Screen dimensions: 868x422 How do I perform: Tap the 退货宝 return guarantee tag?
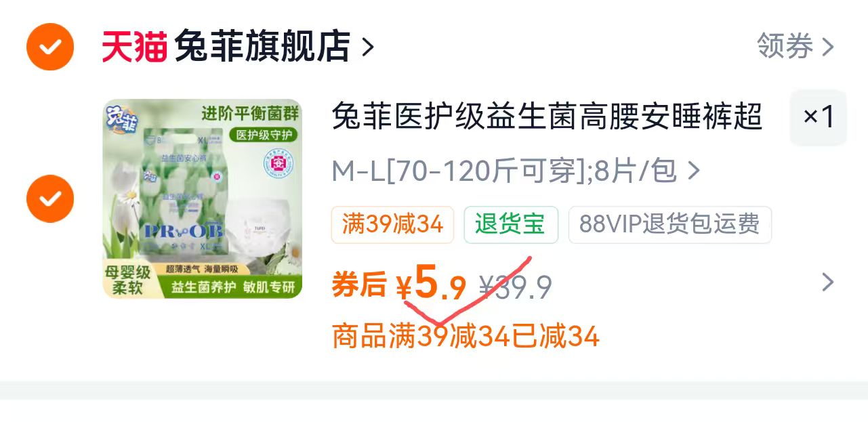pyautogui.click(x=511, y=224)
